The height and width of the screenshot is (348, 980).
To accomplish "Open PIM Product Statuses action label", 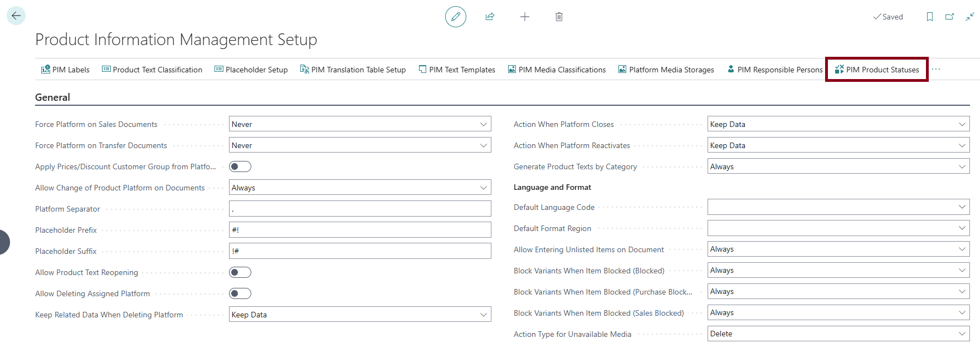I will 883,70.
